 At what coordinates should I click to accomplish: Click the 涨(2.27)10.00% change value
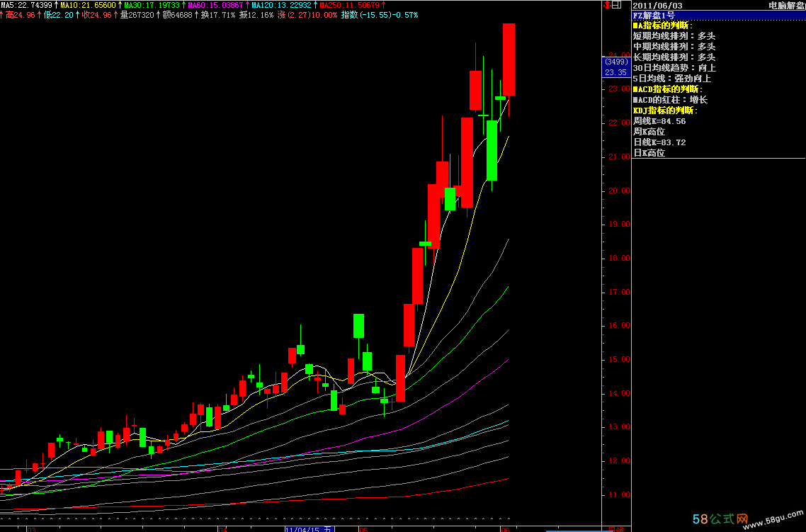click(307, 15)
